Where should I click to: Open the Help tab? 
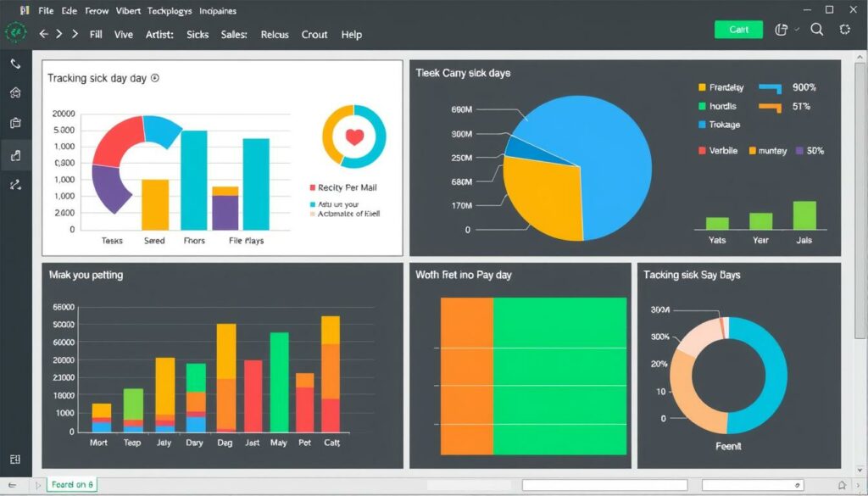[352, 34]
